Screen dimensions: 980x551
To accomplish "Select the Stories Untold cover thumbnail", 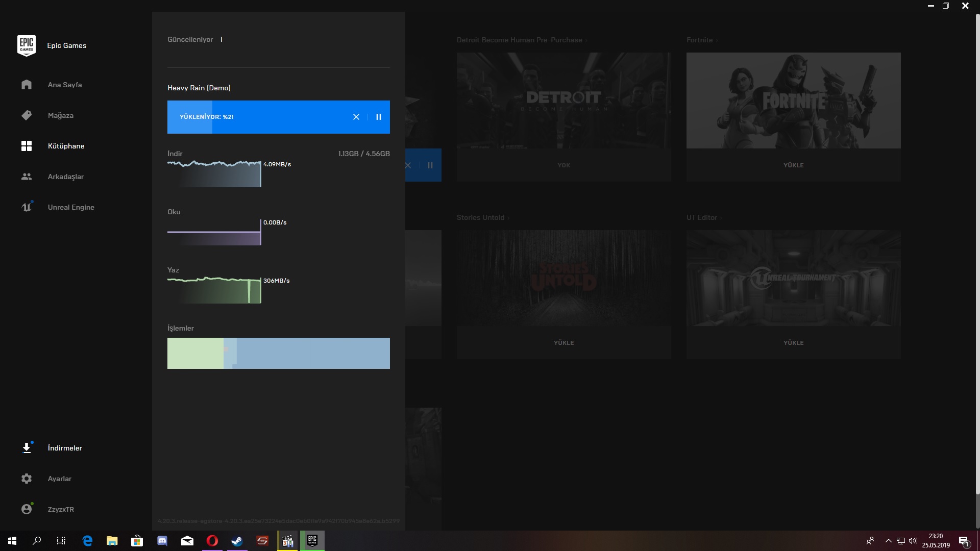I will click(x=564, y=278).
